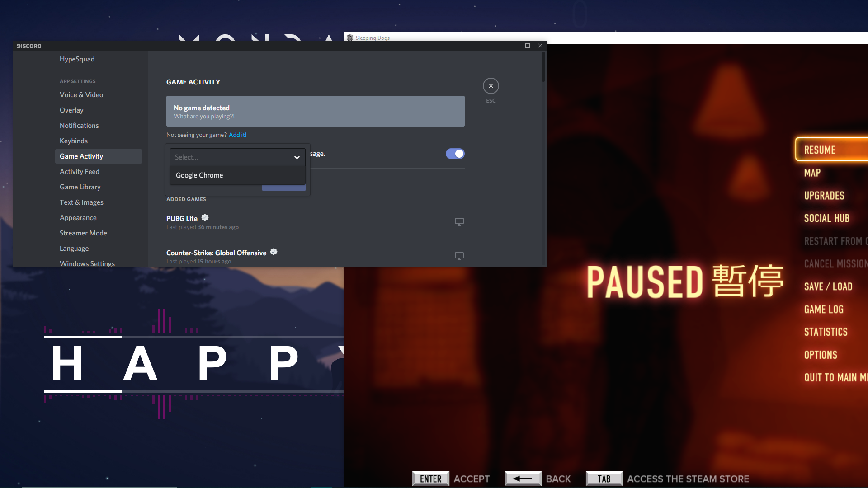This screenshot has height=488, width=868.
Task: View STATISTICS in the pause menu
Action: pyautogui.click(x=826, y=332)
